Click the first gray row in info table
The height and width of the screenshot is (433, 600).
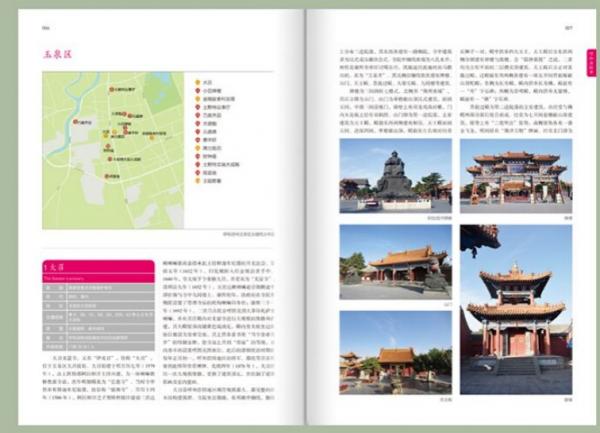coord(95,288)
